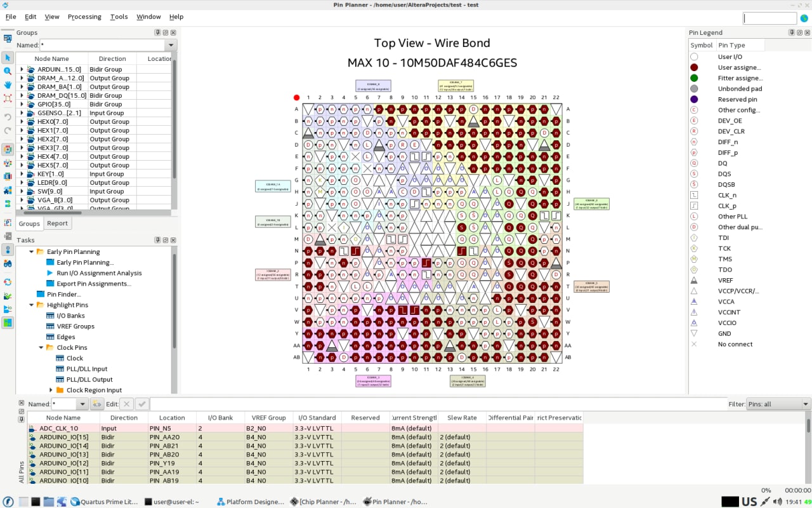Click the globe icon beside search field
Screen dimensions: 812x508
coord(804,18)
